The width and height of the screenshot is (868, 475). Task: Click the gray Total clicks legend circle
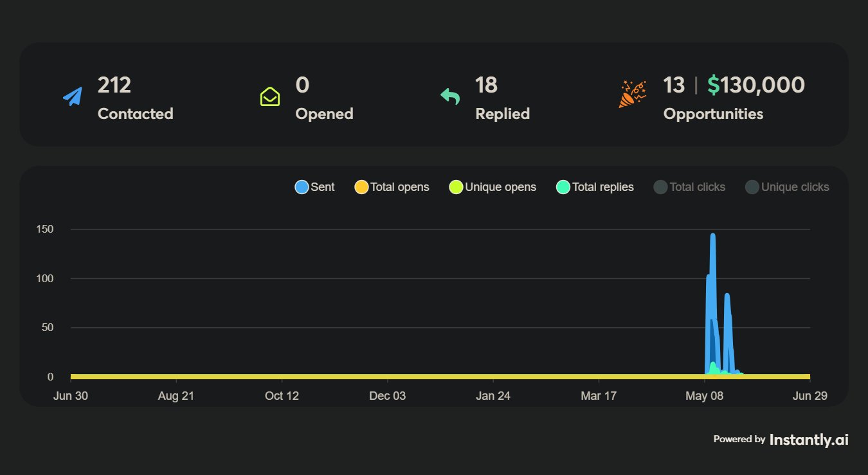point(660,187)
